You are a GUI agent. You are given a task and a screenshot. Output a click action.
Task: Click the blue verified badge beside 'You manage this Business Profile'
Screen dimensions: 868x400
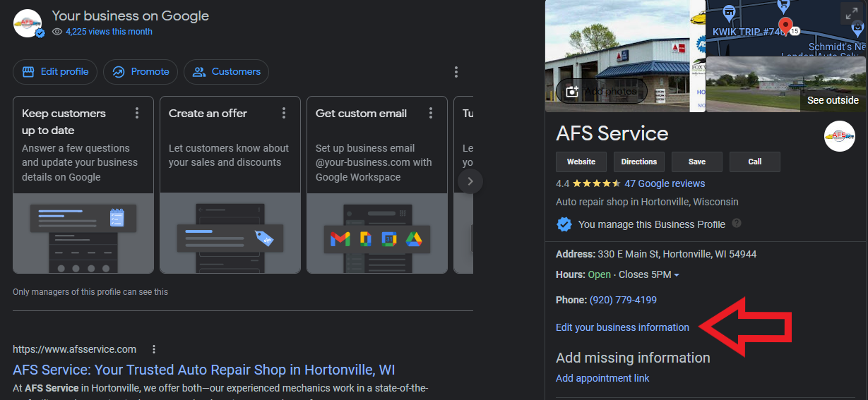point(564,224)
